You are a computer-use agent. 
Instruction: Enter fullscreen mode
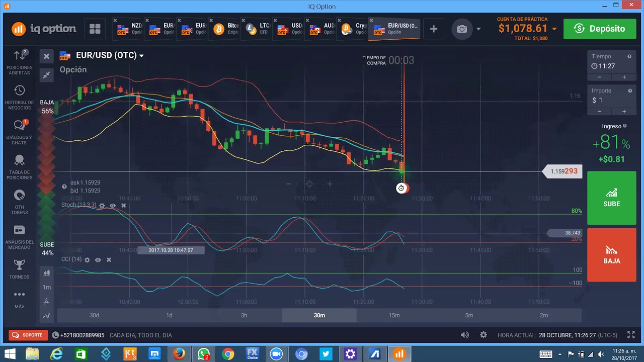(631, 335)
